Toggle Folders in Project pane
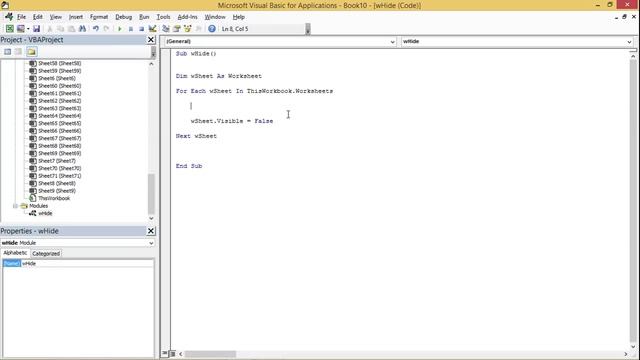640x360 pixels. [x=32, y=52]
